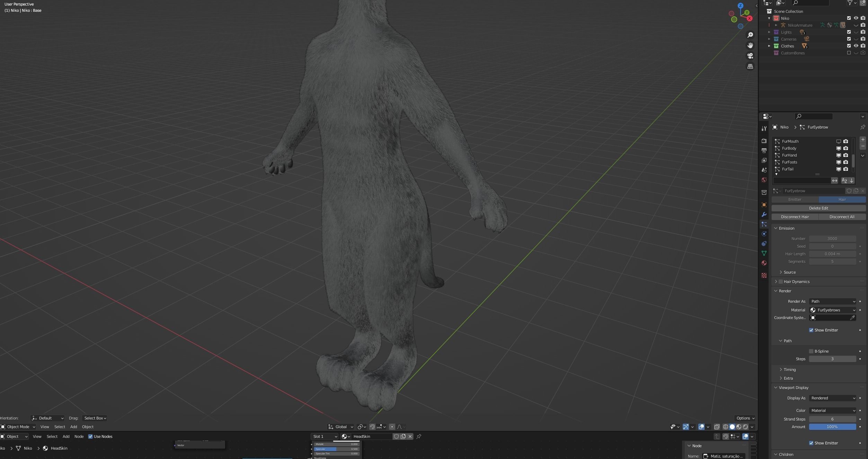This screenshot has width=868, height=459.
Task: Click the pan hand viewport gizmo
Action: 750,45
